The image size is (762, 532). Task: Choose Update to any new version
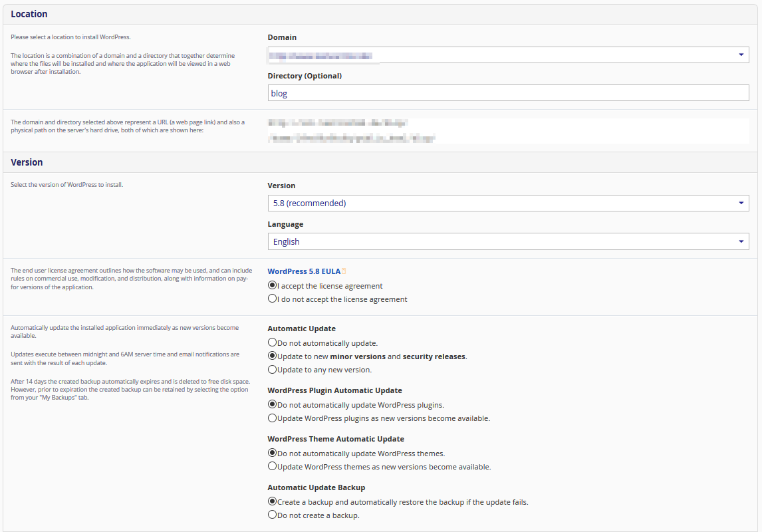click(x=272, y=369)
